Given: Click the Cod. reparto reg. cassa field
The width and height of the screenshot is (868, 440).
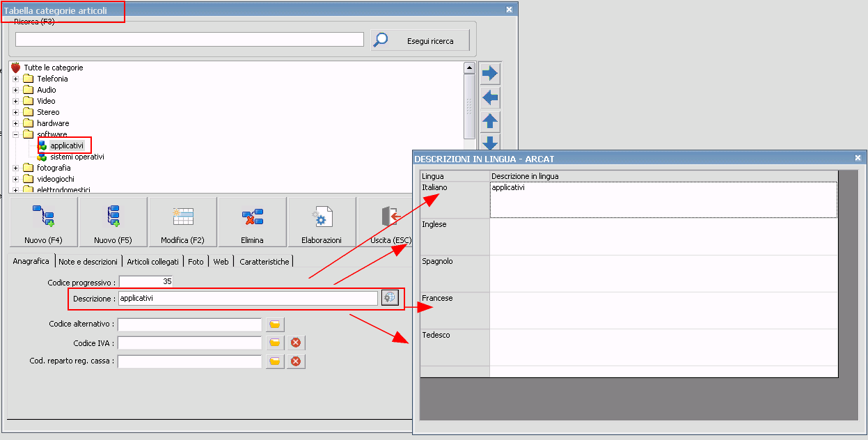Looking at the screenshot, I should 189,361.
